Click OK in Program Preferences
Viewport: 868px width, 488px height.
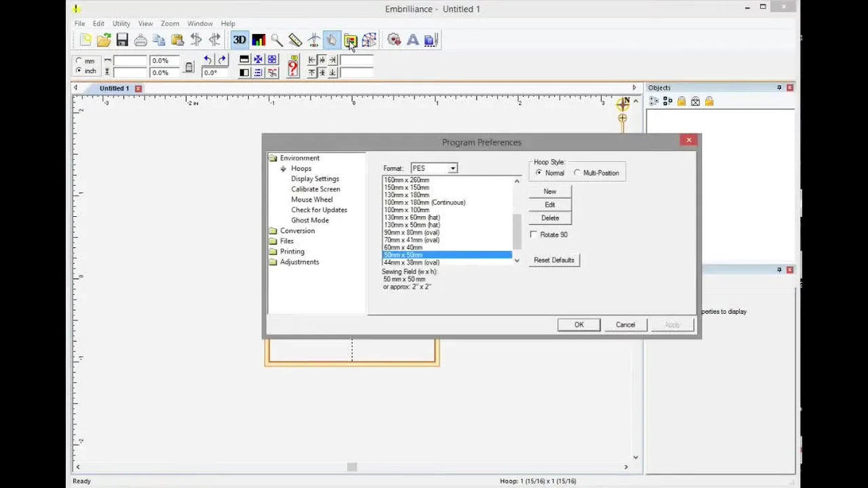pyautogui.click(x=579, y=325)
